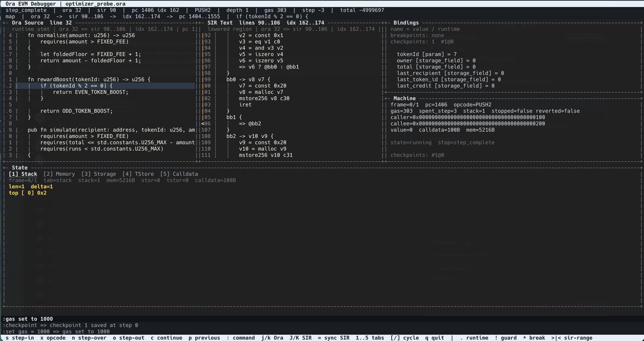Show the [5] Calldata tab
The width and height of the screenshot is (644, 341).
pos(179,174)
